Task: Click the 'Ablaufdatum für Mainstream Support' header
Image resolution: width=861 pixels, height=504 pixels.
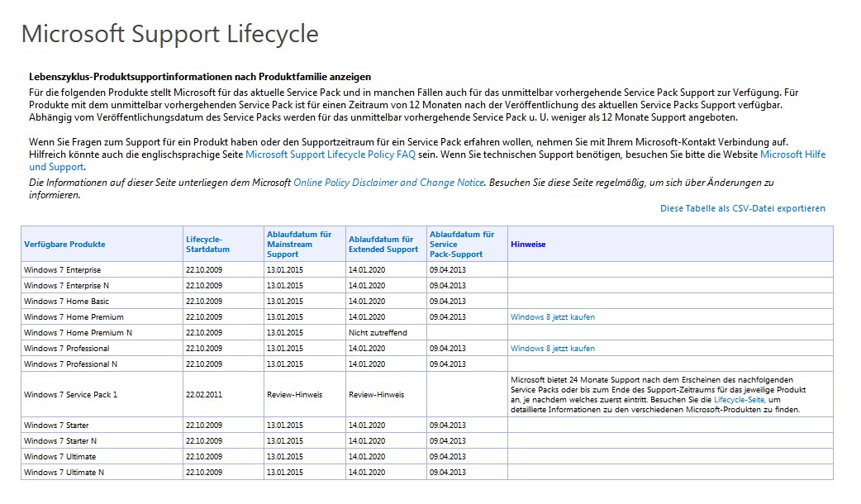Action: click(299, 245)
